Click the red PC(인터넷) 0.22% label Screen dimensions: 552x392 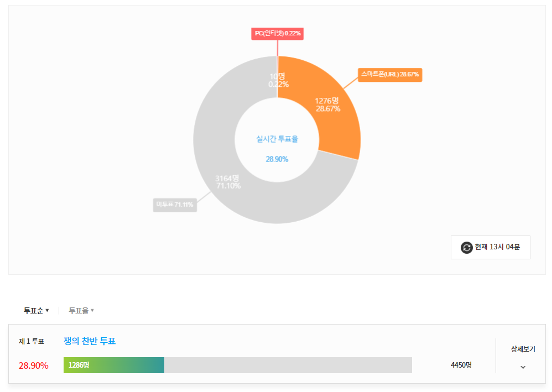click(x=278, y=34)
